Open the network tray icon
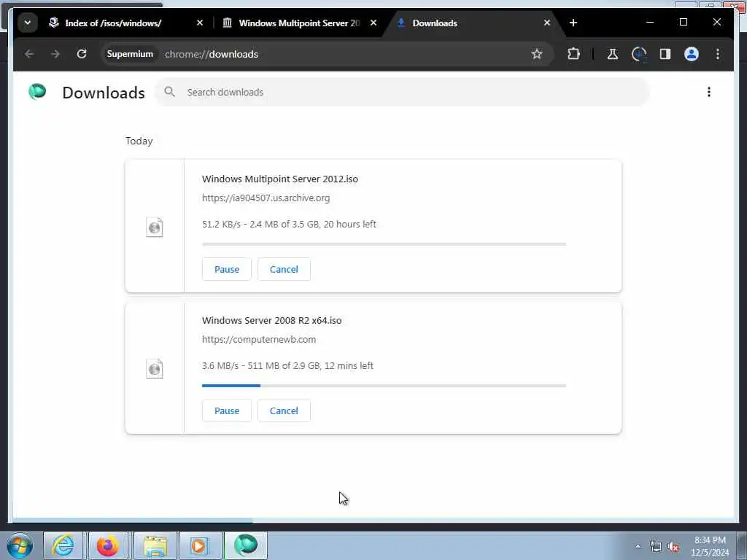747x560 pixels. click(656, 547)
